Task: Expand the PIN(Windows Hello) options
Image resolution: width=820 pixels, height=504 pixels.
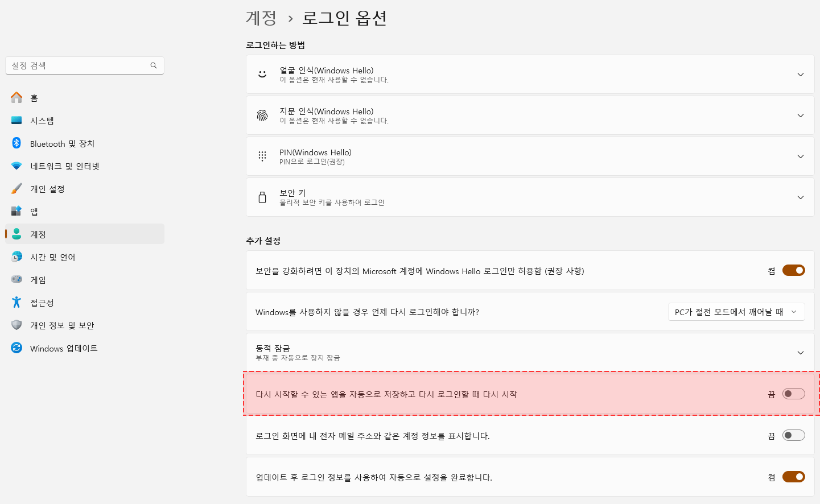Action: coord(800,156)
